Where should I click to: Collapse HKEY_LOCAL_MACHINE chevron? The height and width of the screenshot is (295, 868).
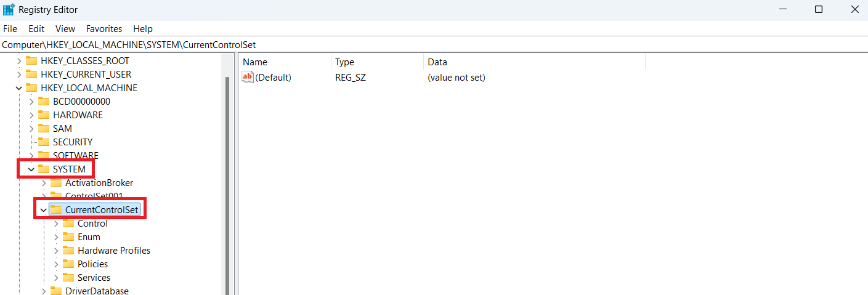18,88
